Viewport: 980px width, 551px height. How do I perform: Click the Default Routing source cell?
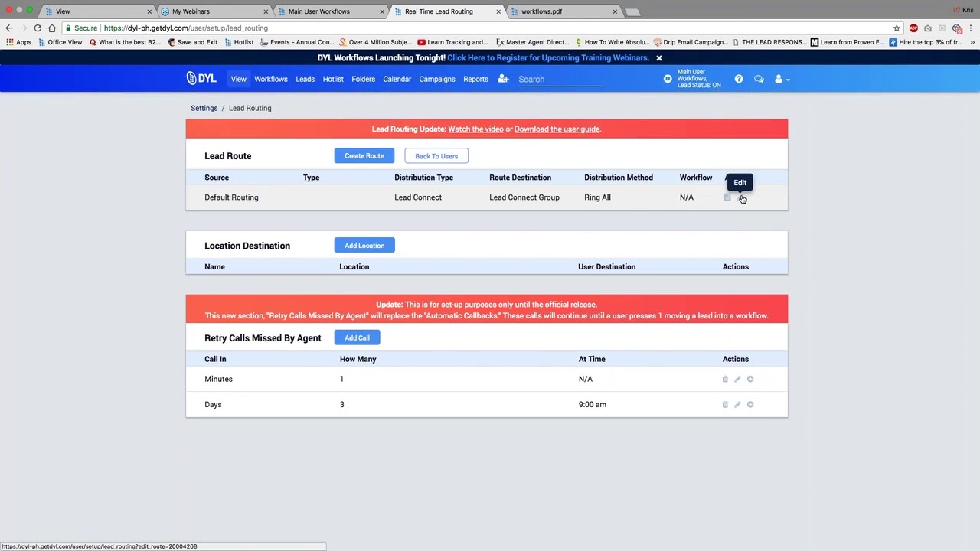point(231,197)
